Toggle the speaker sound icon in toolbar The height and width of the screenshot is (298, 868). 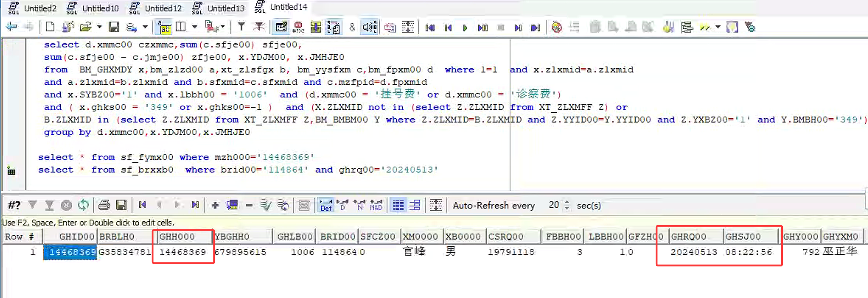[x=370, y=27]
